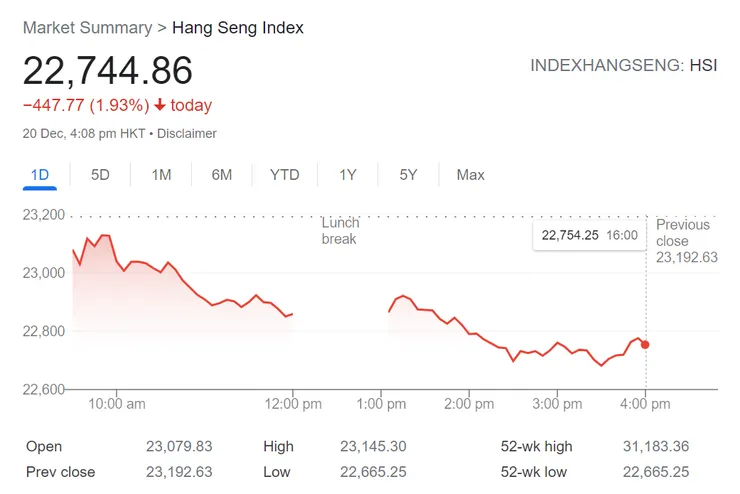
Task: Switch to the 5D chart tab
Action: coord(100,175)
